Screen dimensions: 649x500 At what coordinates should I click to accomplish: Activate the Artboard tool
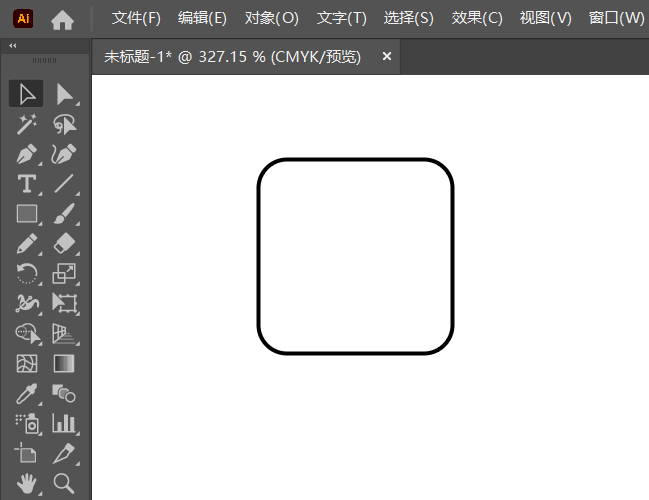tap(26, 453)
